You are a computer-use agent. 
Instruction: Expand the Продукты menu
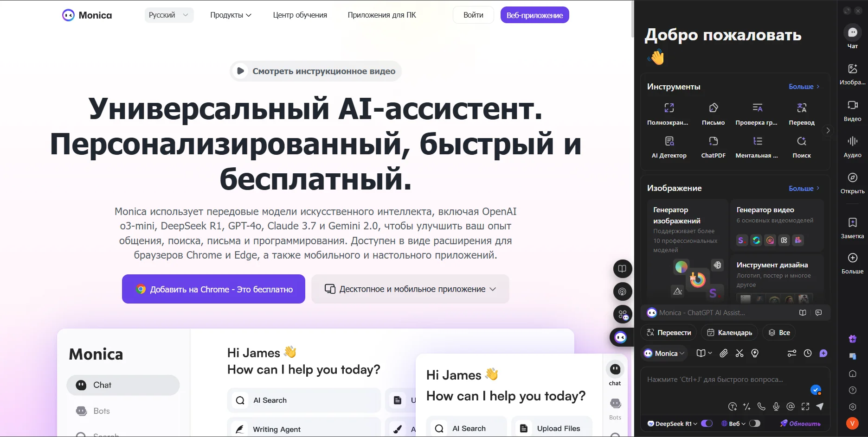click(x=231, y=15)
